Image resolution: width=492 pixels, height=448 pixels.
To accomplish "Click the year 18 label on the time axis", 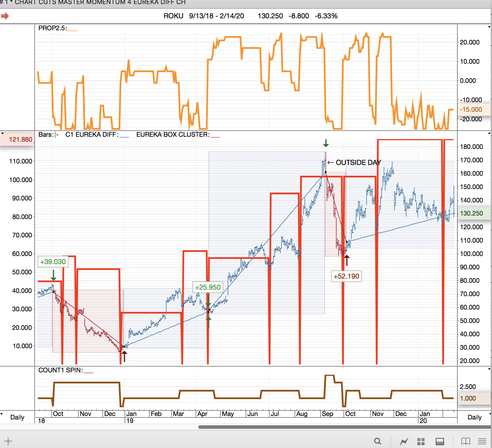I will pos(42,421).
